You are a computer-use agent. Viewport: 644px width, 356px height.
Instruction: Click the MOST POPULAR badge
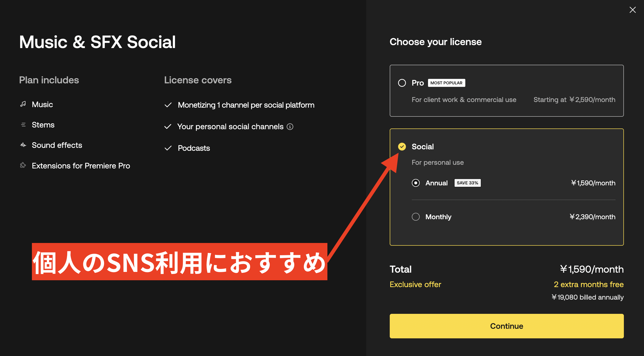click(x=446, y=83)
